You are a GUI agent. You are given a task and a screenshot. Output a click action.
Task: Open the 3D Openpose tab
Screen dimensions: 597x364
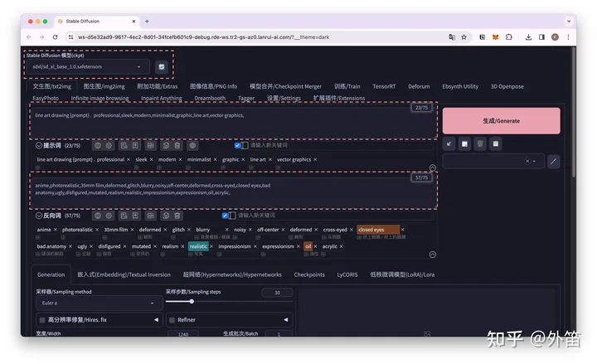coord(507,86)
